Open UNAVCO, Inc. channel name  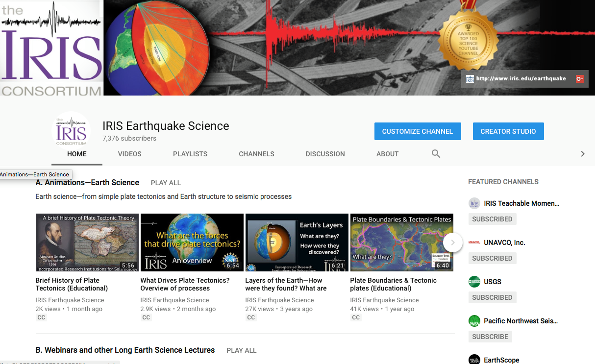coord(504,243)
